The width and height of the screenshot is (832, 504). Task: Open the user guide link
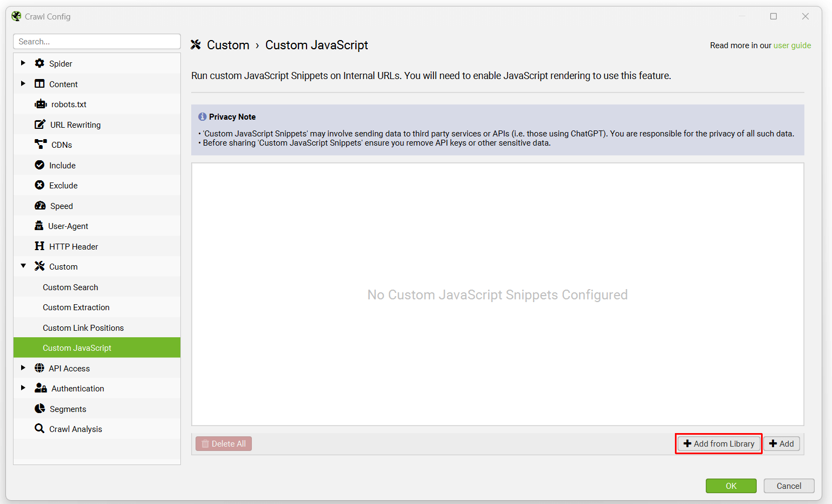pos(792,45)
